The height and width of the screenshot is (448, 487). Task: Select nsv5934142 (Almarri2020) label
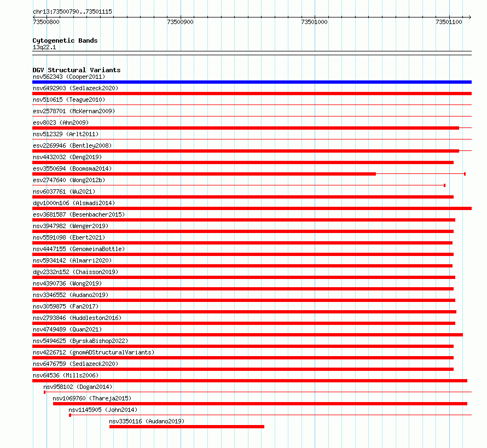pos(72,260)
